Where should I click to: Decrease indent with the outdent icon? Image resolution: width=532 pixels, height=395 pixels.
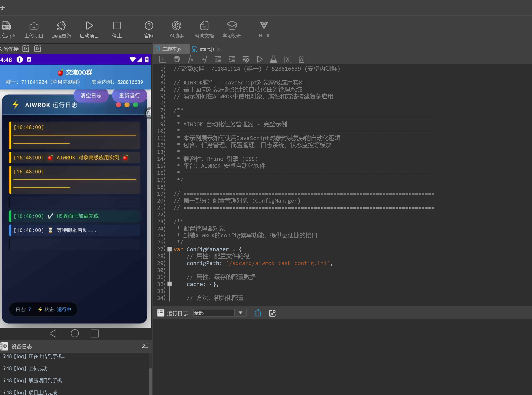(218, 59)
